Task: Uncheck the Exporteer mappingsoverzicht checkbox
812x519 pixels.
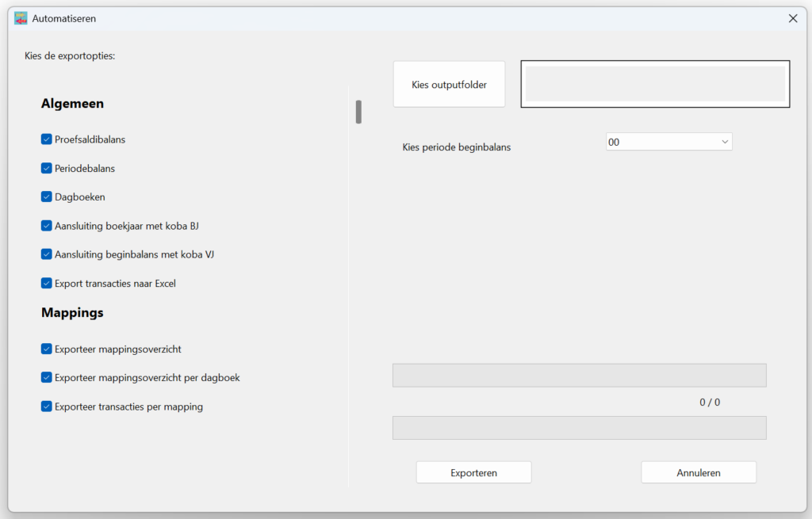Action: point(47,349)
